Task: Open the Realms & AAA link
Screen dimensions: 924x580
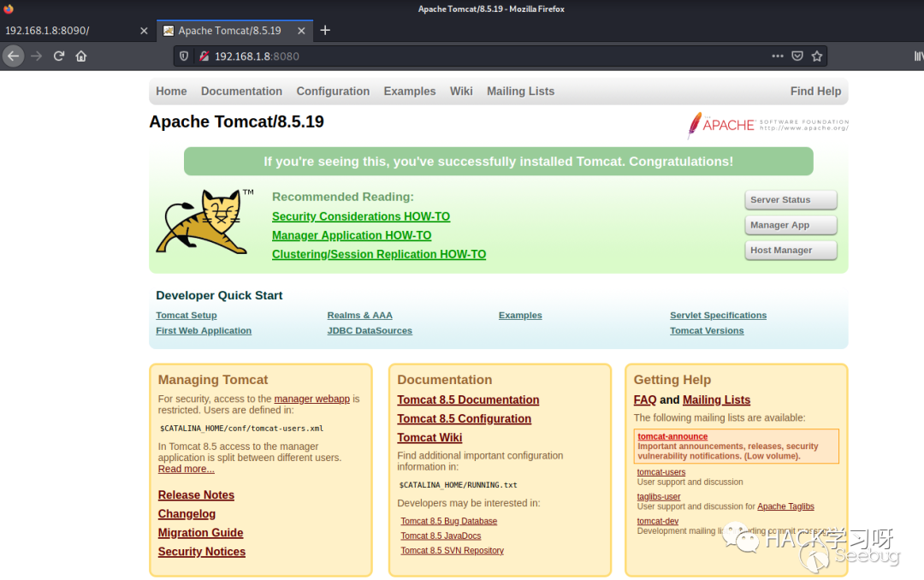Action: pyautogui.click(x=359, y=316)
